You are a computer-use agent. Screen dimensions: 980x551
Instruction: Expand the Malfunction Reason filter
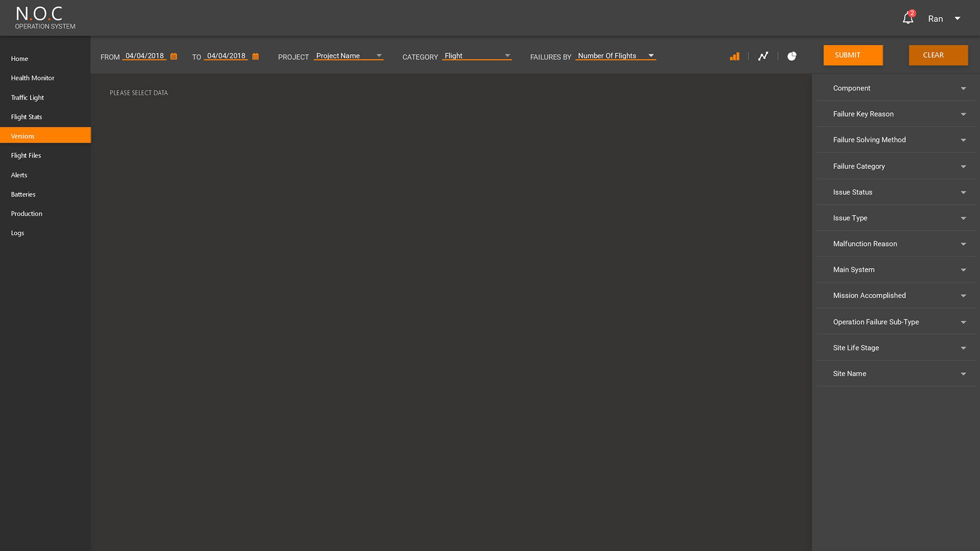[x=896, y=244]
